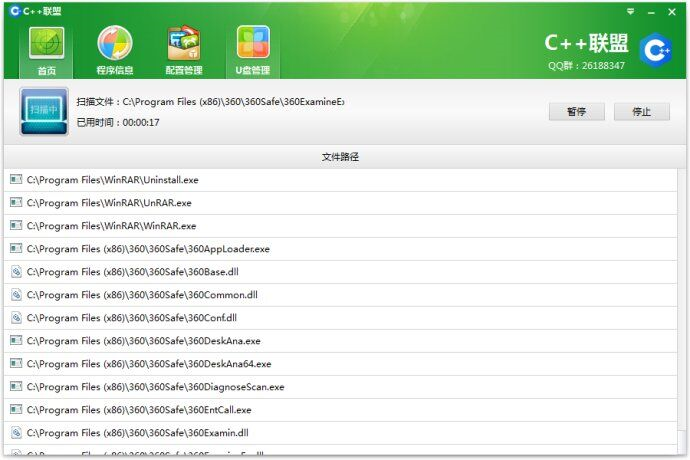Switch to the 程序信息 tab
The height and width of the screenshot is (460, 690).
tap(114, 51)
